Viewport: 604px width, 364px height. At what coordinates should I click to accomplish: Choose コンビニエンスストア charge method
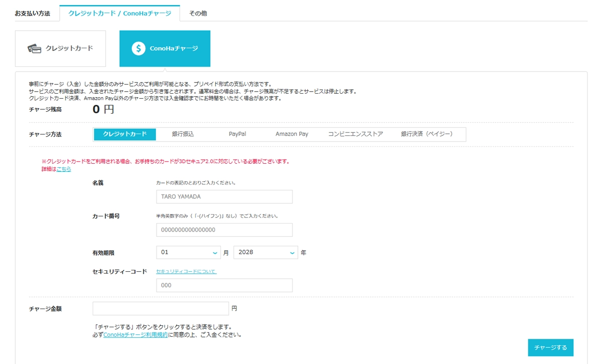[355, 134]
